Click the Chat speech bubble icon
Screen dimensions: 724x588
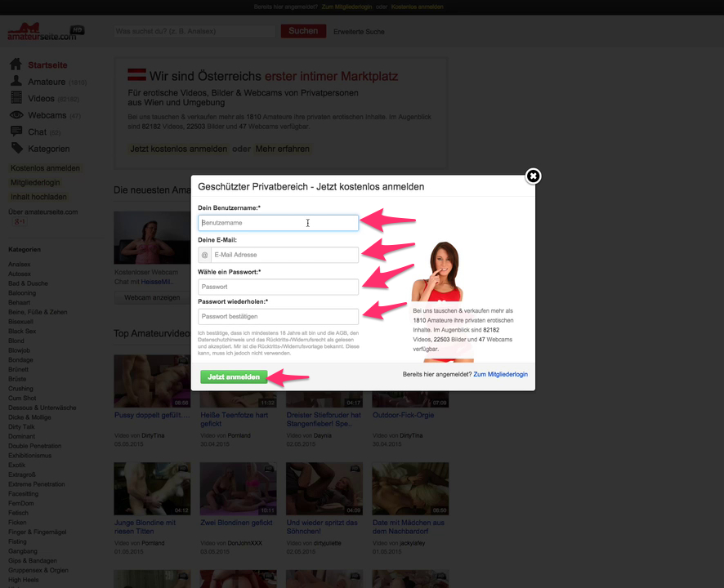click(16, 131)
